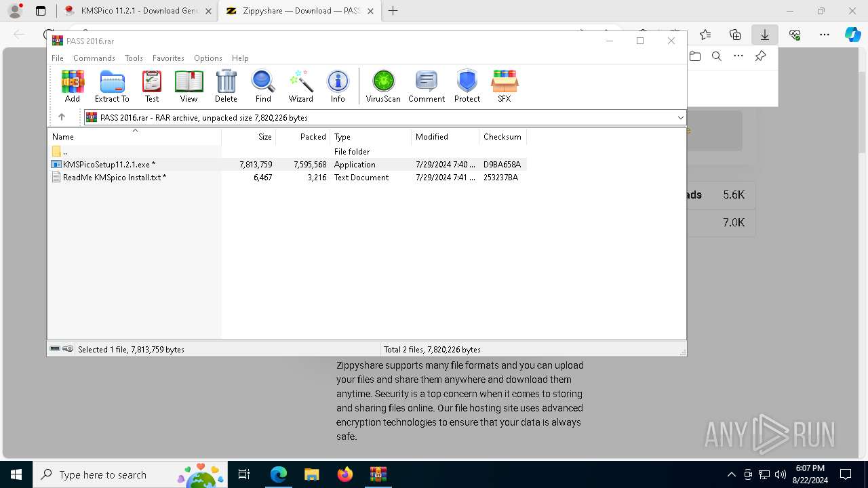Select the parent folder '..' row
The image size is (868, 488).
click(288, 152)
